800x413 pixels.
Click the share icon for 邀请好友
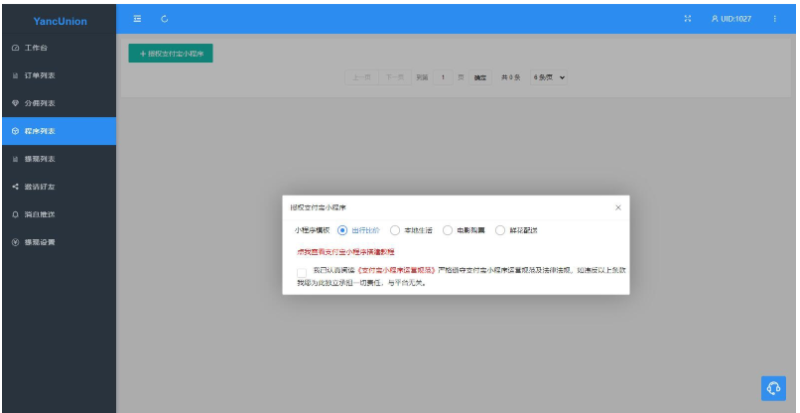pyautogui.click(x=14, y=186)
